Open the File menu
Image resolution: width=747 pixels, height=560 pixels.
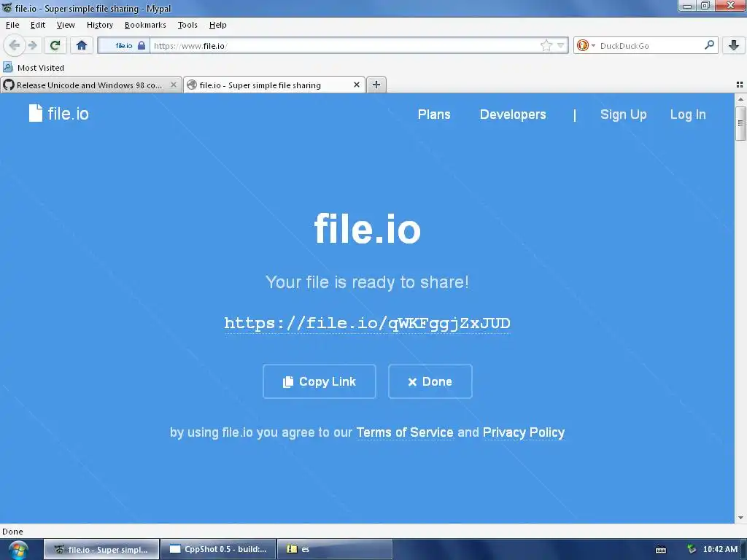[x=12, y=25]
